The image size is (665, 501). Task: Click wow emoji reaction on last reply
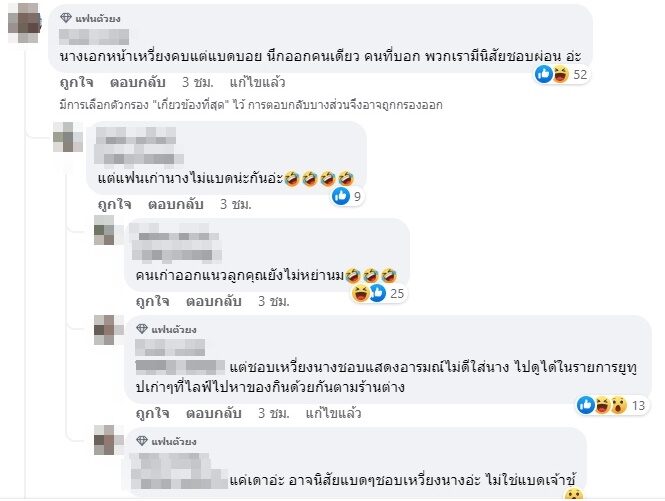[573, 494]
